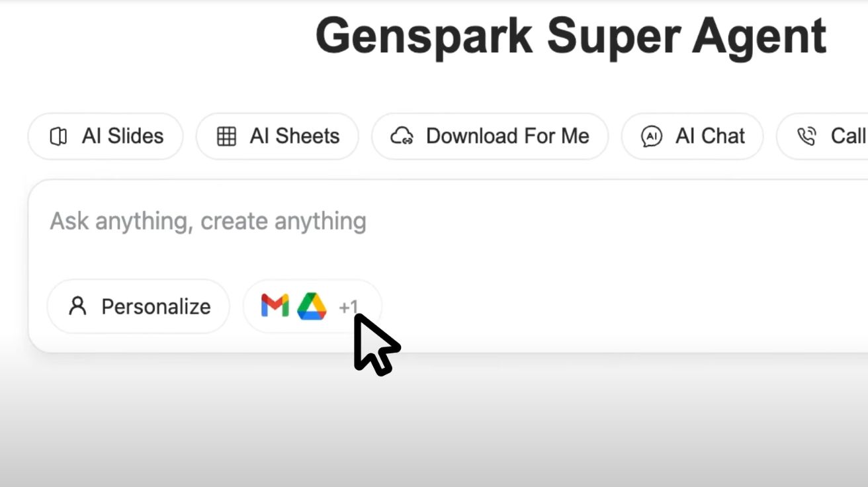Click the word Agent in the title

click(759, 38)
